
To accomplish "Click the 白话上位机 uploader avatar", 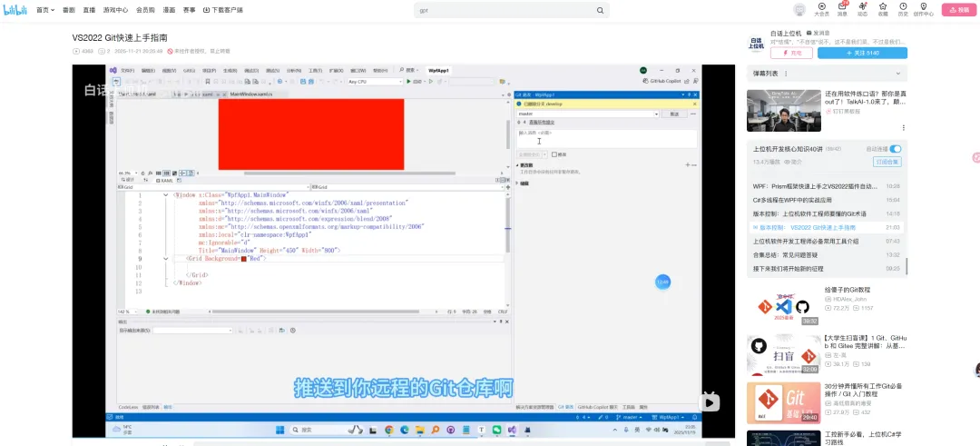I will (756, 44).
